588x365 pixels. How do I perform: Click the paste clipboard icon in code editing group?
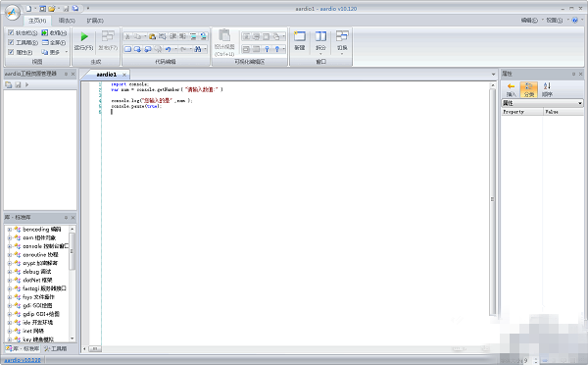click(152, 36)
